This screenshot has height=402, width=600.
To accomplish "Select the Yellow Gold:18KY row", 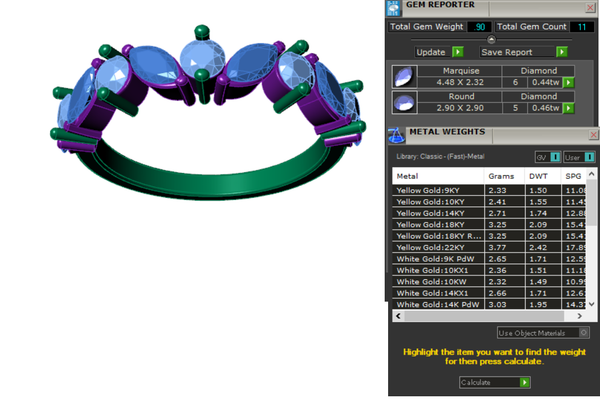I will click(x=489, y=225).
